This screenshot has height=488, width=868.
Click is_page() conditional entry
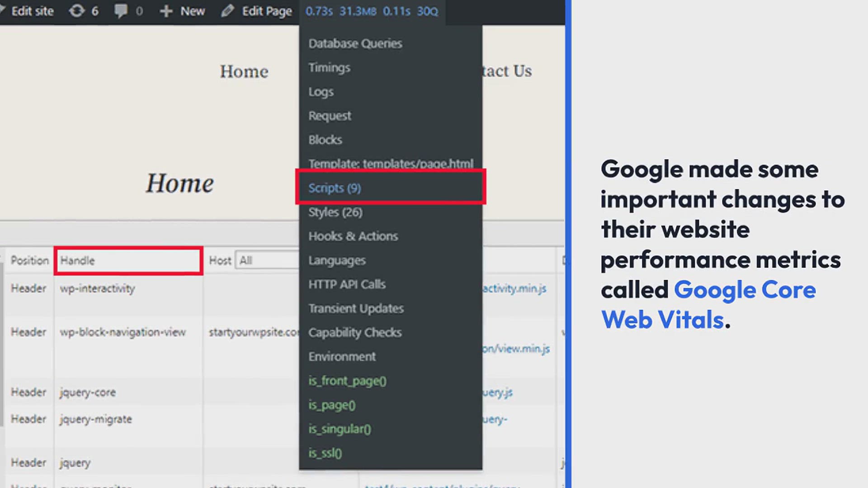click(x=332, y=405)
